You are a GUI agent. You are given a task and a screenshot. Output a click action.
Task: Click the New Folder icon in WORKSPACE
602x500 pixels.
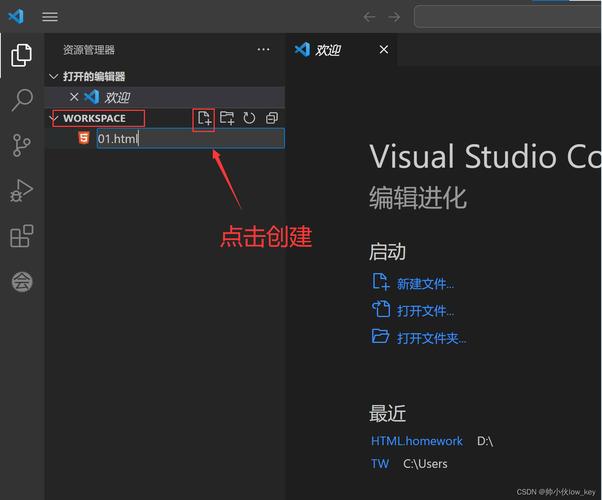point(227,118)
